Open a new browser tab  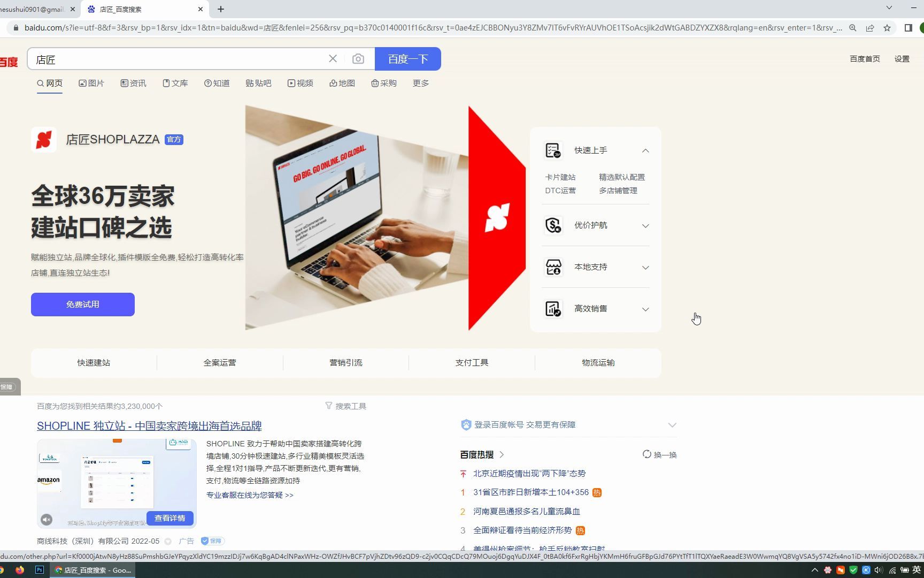221,9
